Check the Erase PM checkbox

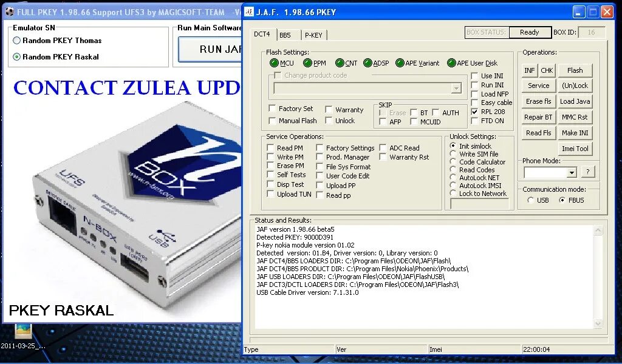pyautogui.click(x=270, y=165)
